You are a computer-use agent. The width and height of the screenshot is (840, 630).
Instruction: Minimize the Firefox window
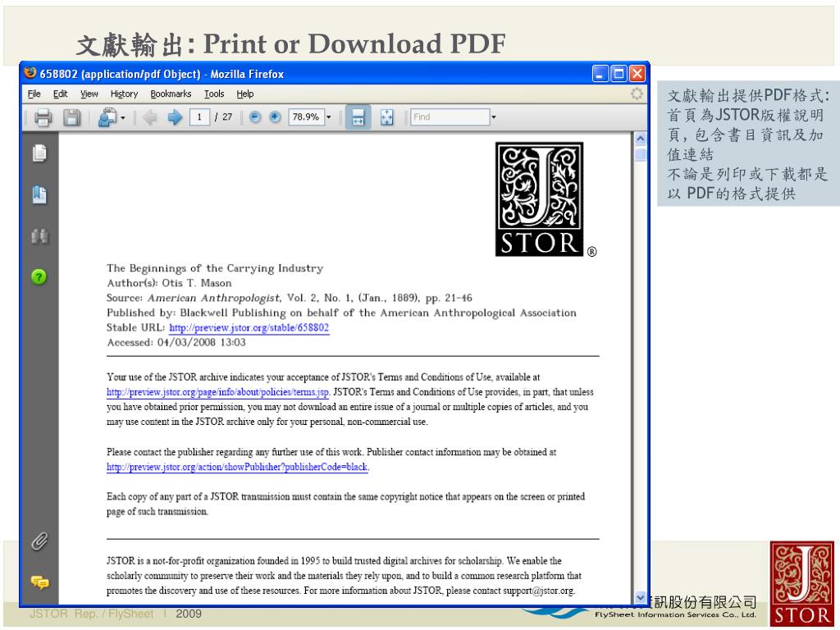(x=600, y=73)
